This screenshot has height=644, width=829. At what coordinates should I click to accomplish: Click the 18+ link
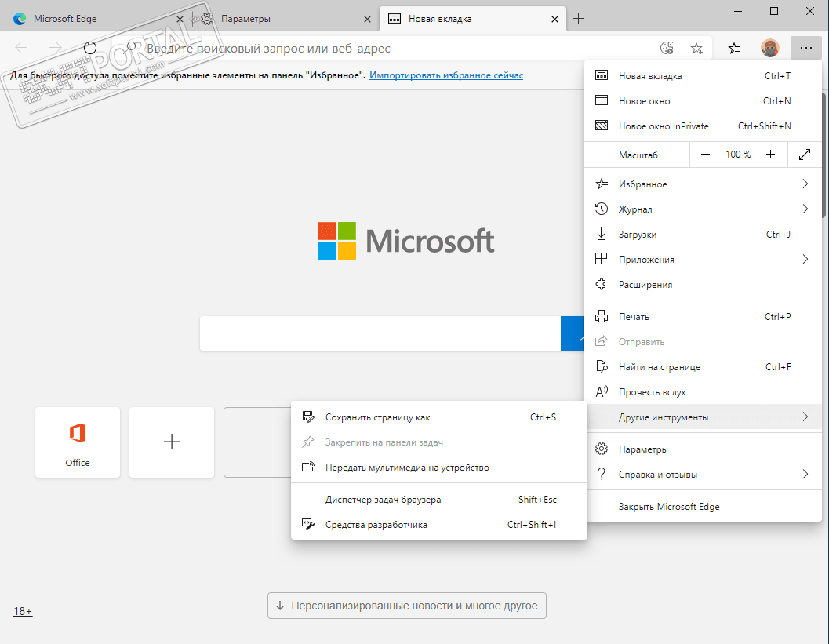(23, 611)
